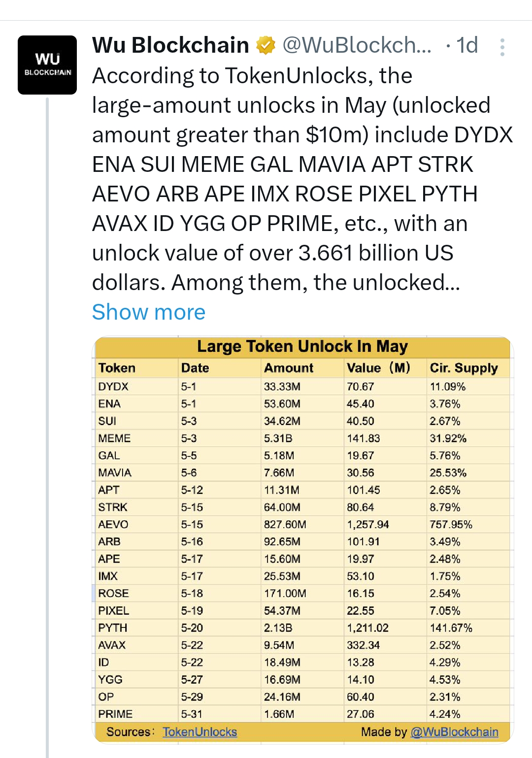Tap the PYTH row in the table
This screenshot has width=532, height=758.
303,628
